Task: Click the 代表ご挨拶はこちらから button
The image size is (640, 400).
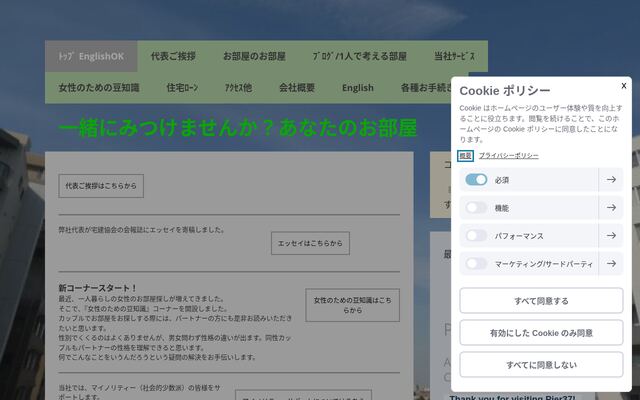Action: (101, 186)
